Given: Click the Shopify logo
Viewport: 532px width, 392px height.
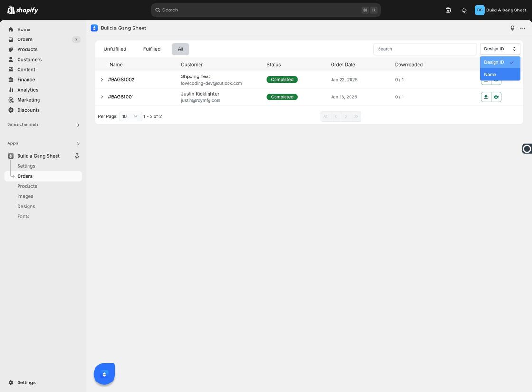Looking at the screenshot, I should pyautogui.click(x=22, y=10).
